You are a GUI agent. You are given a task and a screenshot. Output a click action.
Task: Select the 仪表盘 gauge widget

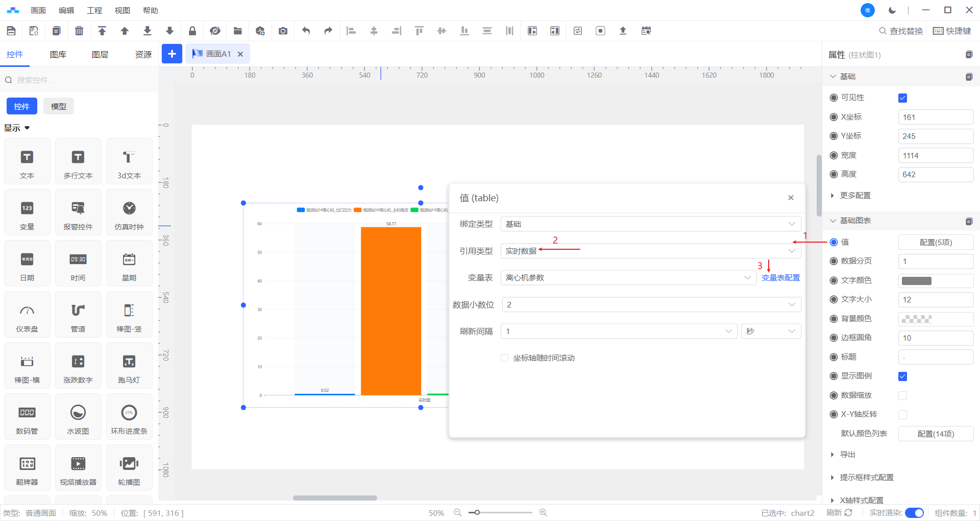(27, 315)
